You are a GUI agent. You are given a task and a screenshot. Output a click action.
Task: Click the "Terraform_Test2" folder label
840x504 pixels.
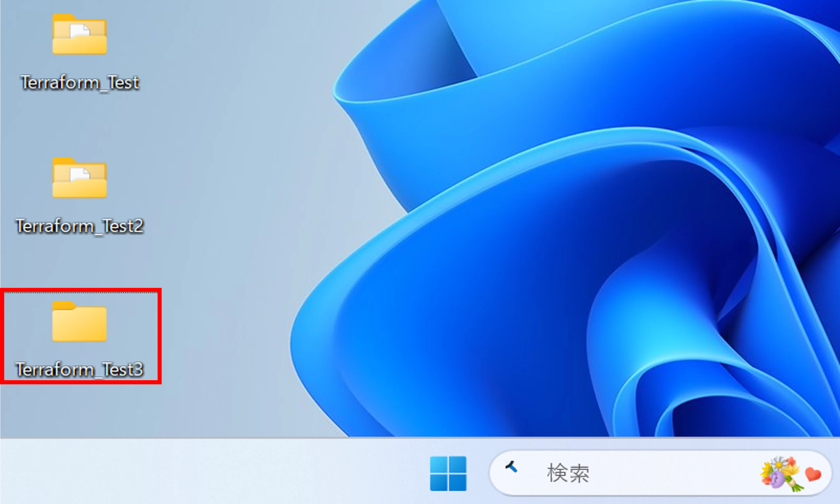(x=80, y=226)
